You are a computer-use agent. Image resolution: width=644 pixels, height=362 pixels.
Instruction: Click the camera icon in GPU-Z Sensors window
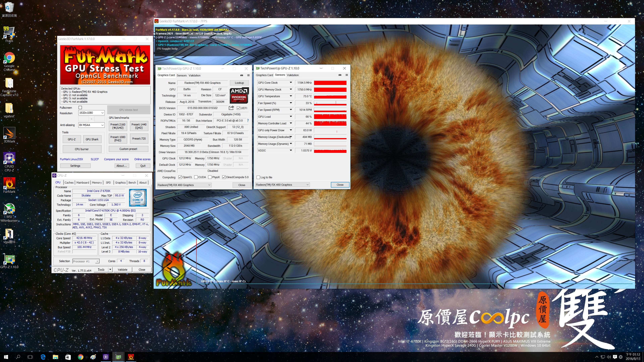340,75
